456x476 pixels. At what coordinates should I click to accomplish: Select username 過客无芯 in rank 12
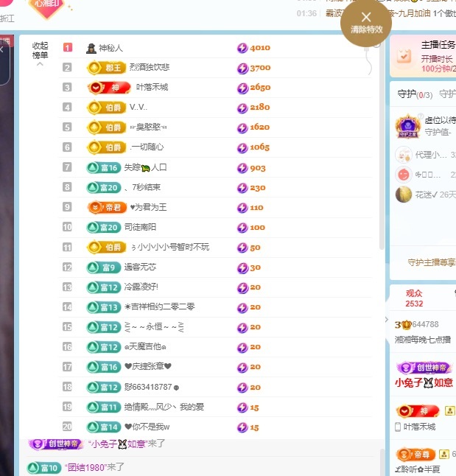(140, 267)
